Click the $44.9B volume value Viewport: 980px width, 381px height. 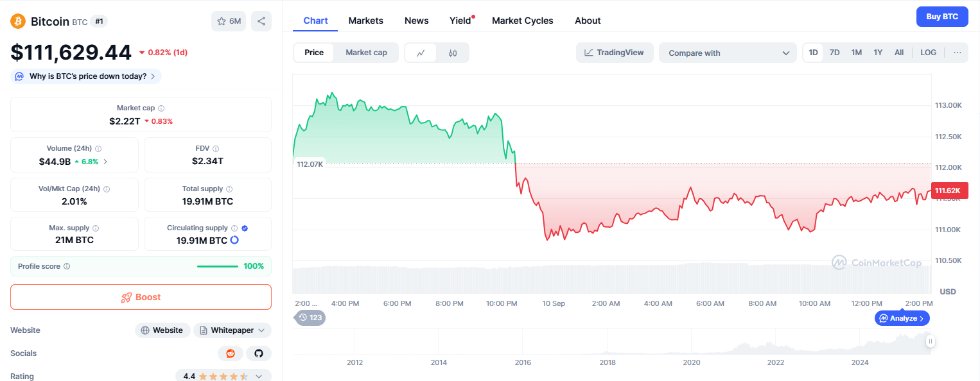pyautogui.click(x=55, y=162)
